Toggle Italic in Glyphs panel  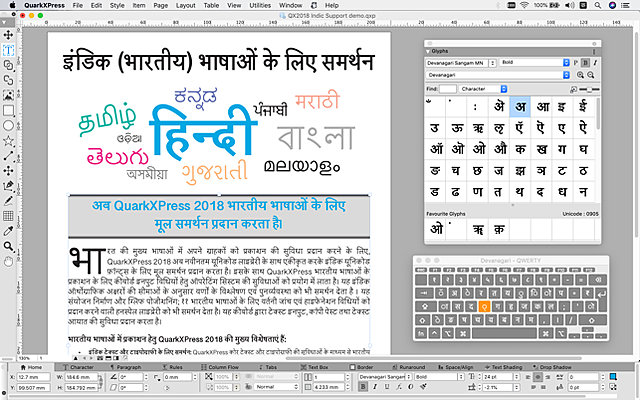pyautogui.click(x=595, y=63)
